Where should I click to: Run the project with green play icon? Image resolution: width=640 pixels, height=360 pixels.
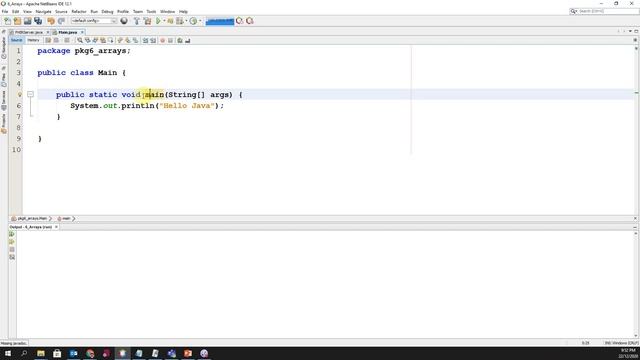coord(158,21)
